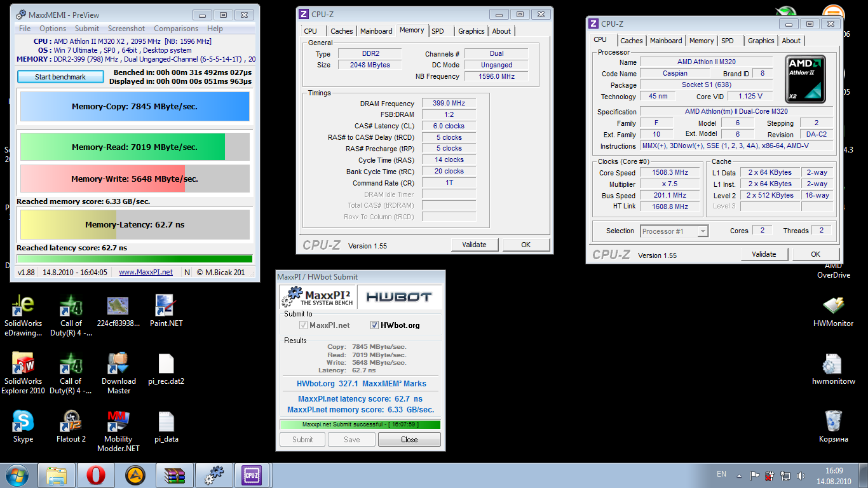
Task: Click OK in memory CPU-Z window
Action: click(526, 245)
